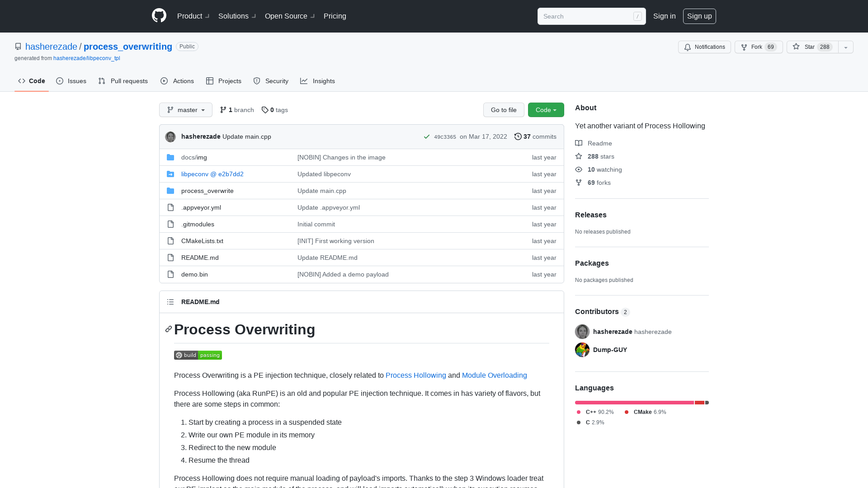Open the master branch selector dropdown
Screen dimensions: 868x488
(x=186, y=110)
